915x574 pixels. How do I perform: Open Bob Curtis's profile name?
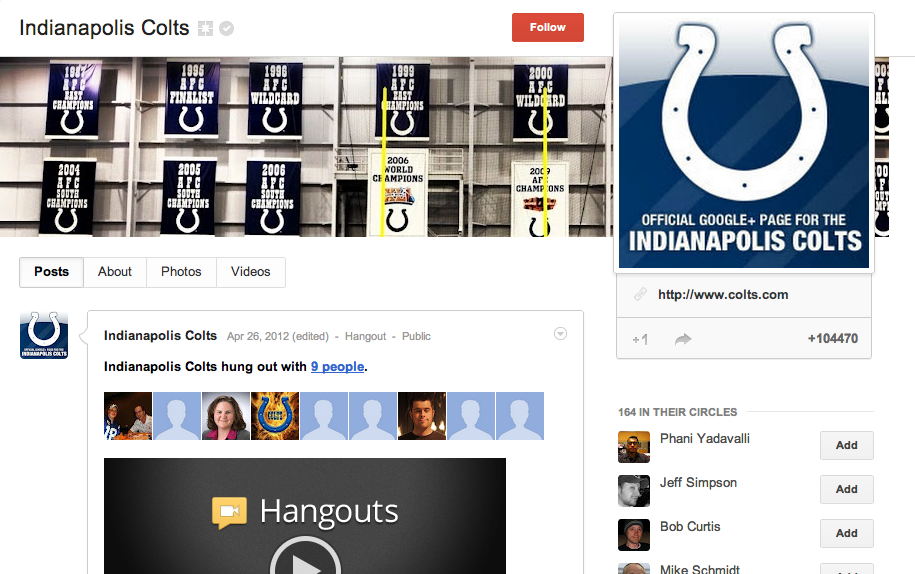pyautogui.click(x=690, y=526)
